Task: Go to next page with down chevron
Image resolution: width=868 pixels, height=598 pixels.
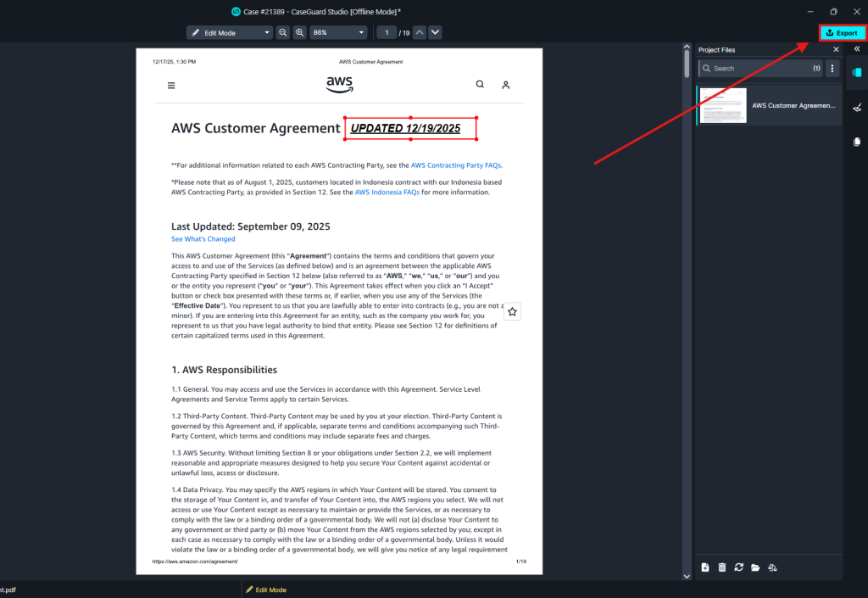Action: coord(435,33)
